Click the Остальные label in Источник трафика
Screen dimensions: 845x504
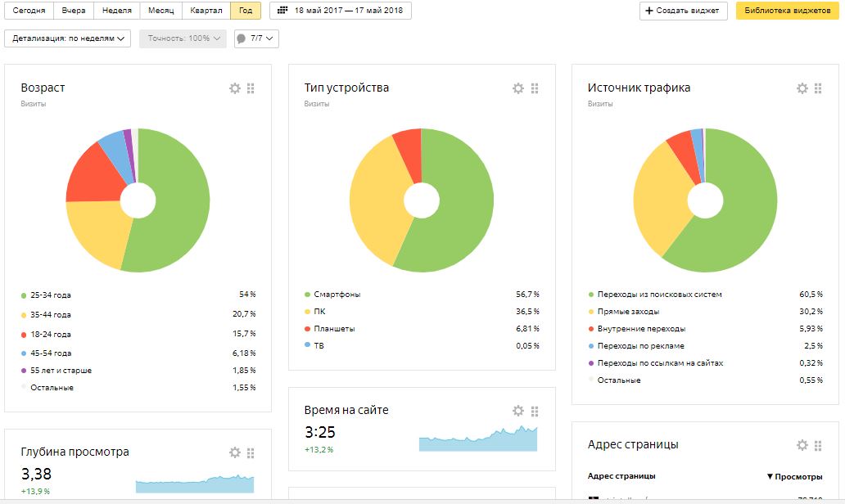(x=619, y=380)
